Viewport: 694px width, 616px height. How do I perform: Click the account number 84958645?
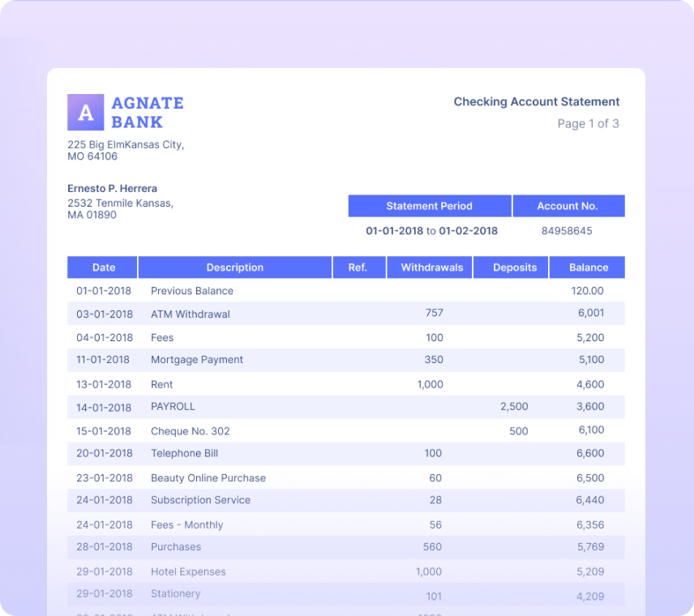pyautogui.click(x=568, y=231)
